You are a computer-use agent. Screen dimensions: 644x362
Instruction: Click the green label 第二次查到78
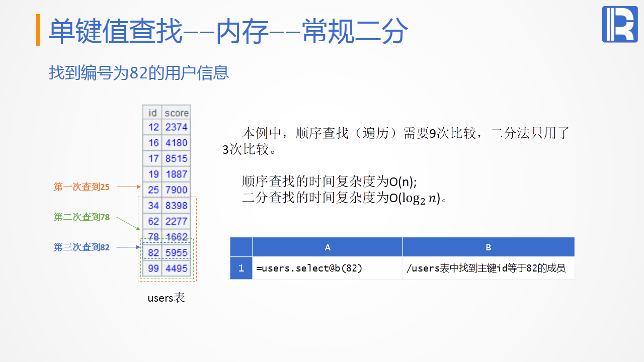point(82,217)
